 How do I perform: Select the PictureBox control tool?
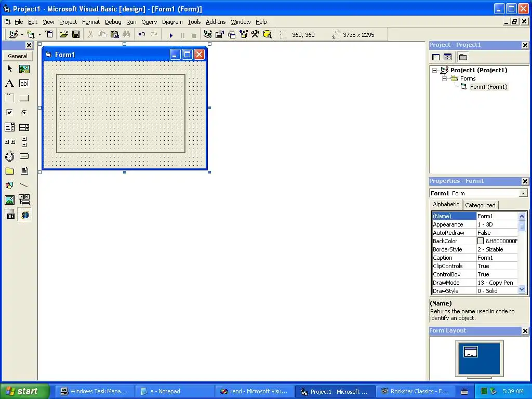coord(24,69)
